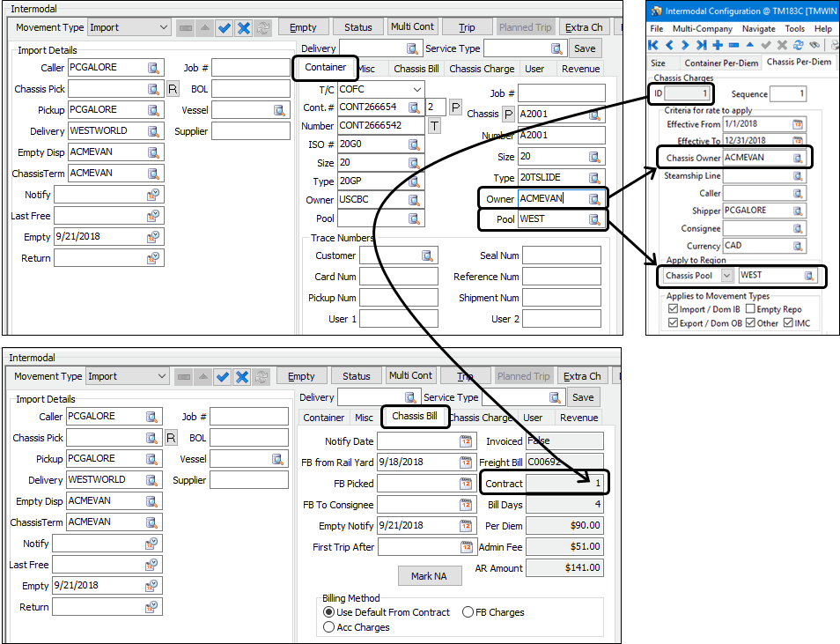Open the Multi-Company menu

[698, 29]
